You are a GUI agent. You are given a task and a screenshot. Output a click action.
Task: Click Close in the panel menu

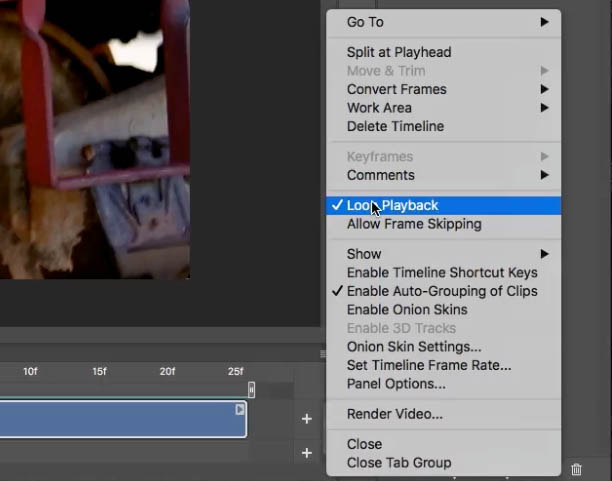(x=443, y=444)
